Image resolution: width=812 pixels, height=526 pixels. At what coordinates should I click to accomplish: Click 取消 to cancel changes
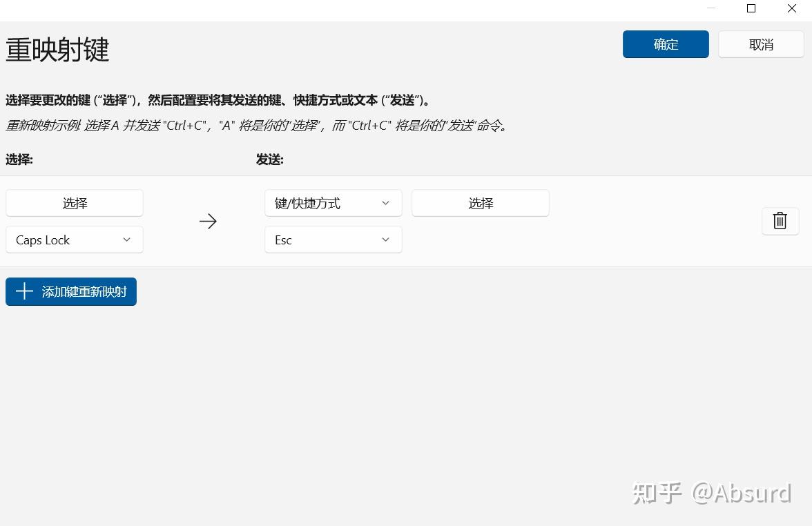pyautogui.click(x=760, y=43)
